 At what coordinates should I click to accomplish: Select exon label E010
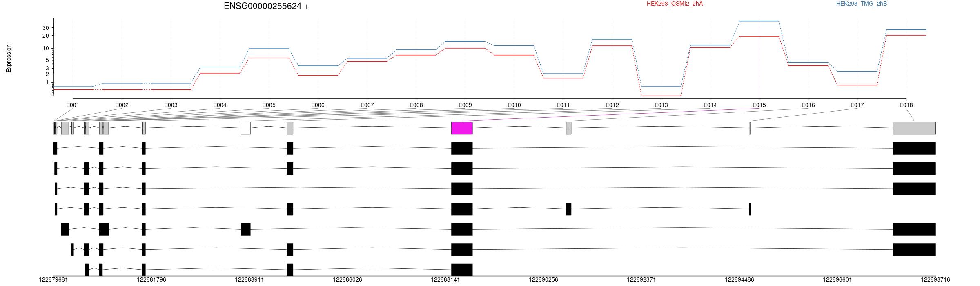click(x=514, y=105)
